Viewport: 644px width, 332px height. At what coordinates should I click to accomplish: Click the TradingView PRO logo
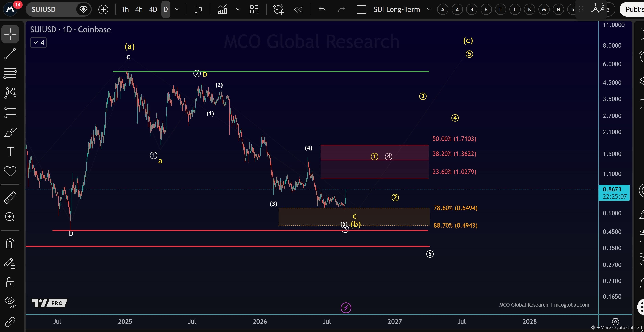pyautogui.click(x=50, y=303)
